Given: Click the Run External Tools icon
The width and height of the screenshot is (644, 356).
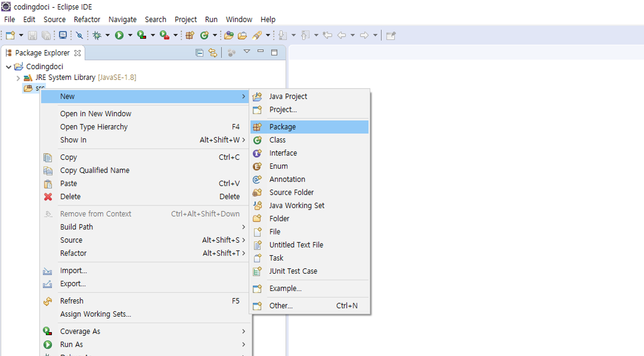Looking at the screenshot, I should (x=164, y=35).
